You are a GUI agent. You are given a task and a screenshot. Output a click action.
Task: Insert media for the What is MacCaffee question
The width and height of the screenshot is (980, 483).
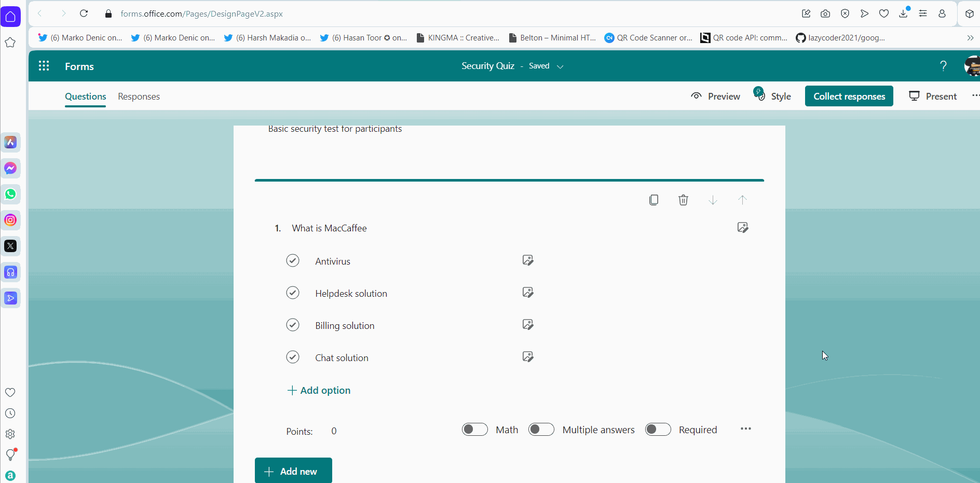pos(743,227)
